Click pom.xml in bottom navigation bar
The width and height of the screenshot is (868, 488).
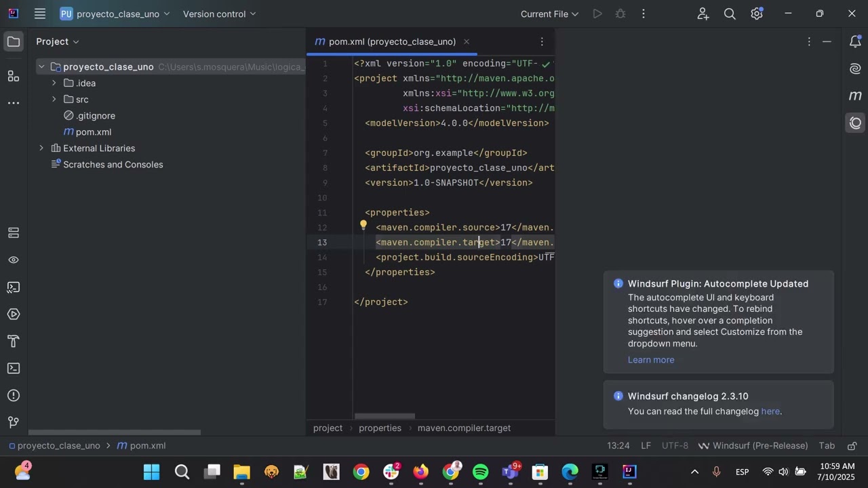142,445
